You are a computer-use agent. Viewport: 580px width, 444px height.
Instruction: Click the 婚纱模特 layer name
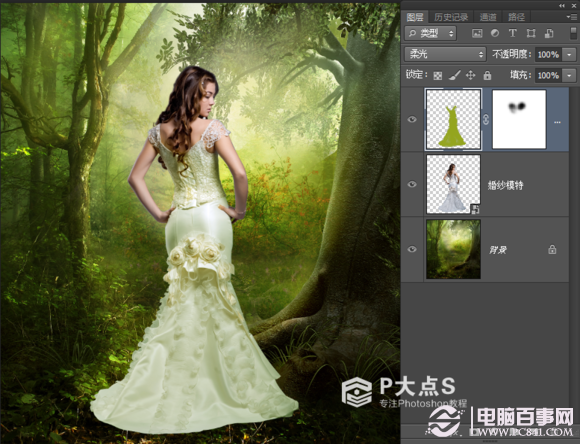(x=505, y=185)
